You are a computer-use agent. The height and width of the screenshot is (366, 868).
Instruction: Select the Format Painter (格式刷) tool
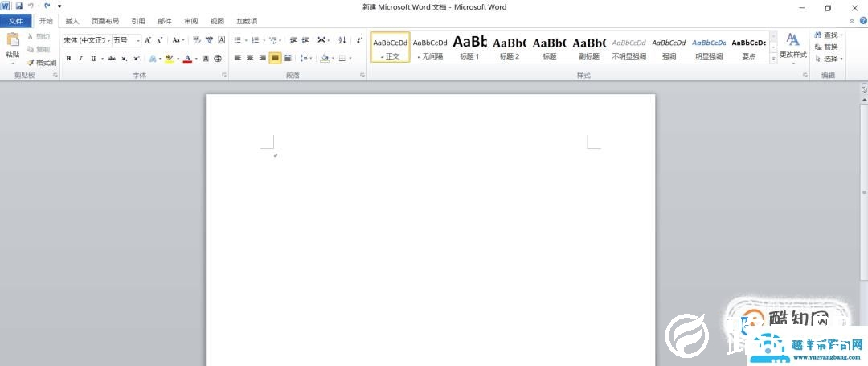(x=41, y=62)
